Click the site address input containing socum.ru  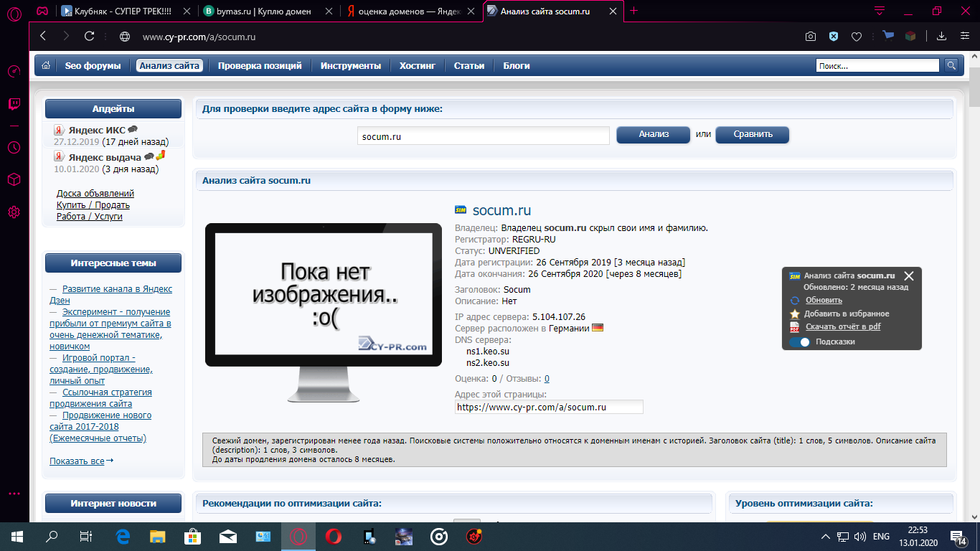(x=483, y=136)
